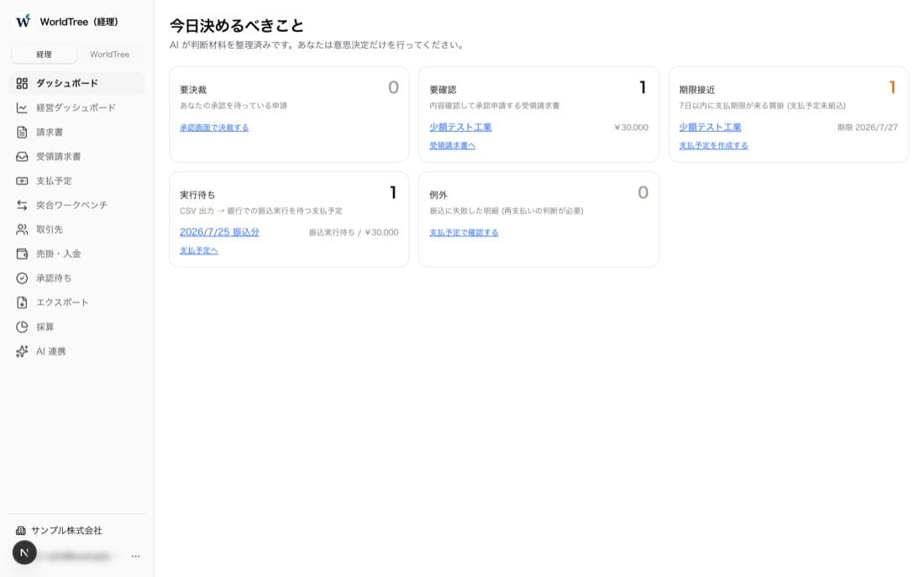Open 取引先 in the sidebar
924x577 pixels.
click(x=77, y=229)
